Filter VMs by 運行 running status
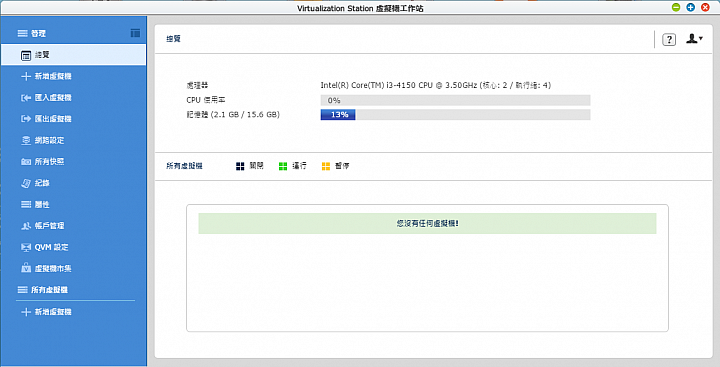The image size is (720, 367). [292, 166]
